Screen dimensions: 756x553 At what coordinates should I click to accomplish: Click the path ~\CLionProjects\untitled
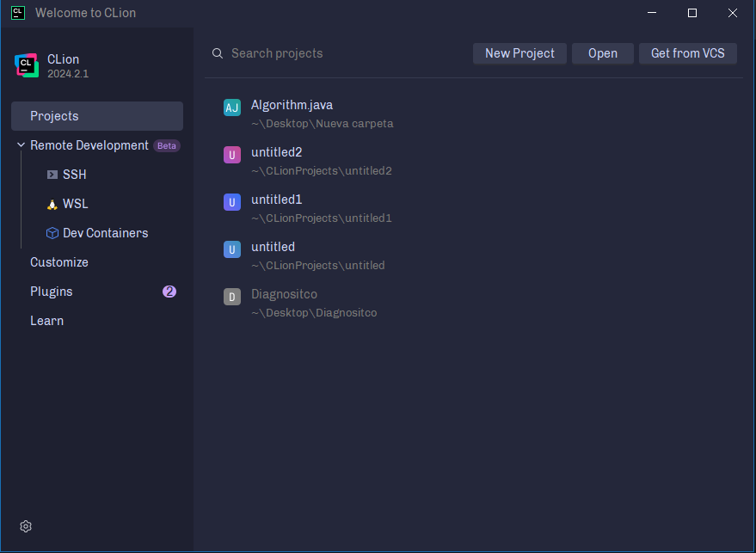pos(317,266)
